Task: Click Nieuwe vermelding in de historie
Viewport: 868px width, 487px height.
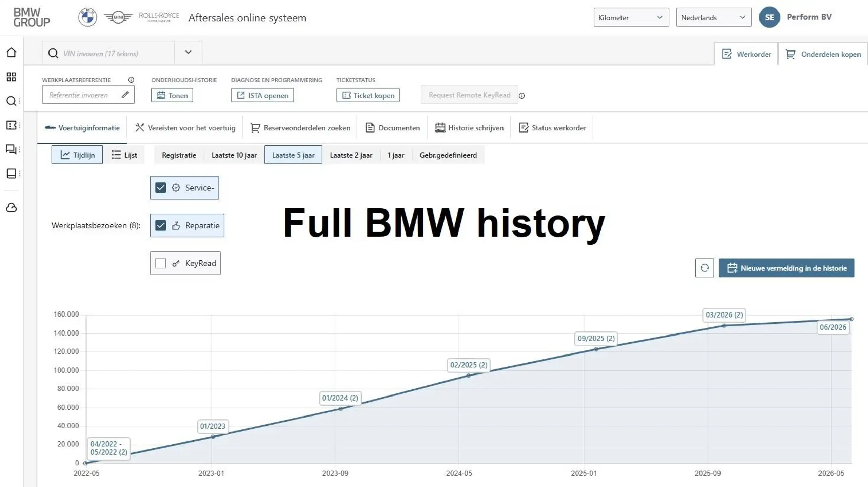Action: [x=787, y=268]
